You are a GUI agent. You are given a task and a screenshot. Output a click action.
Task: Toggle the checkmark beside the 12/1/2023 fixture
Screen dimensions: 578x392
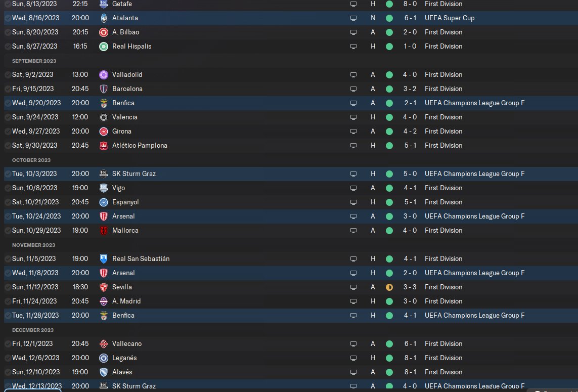pyautogui.click(x=8, y=343)
